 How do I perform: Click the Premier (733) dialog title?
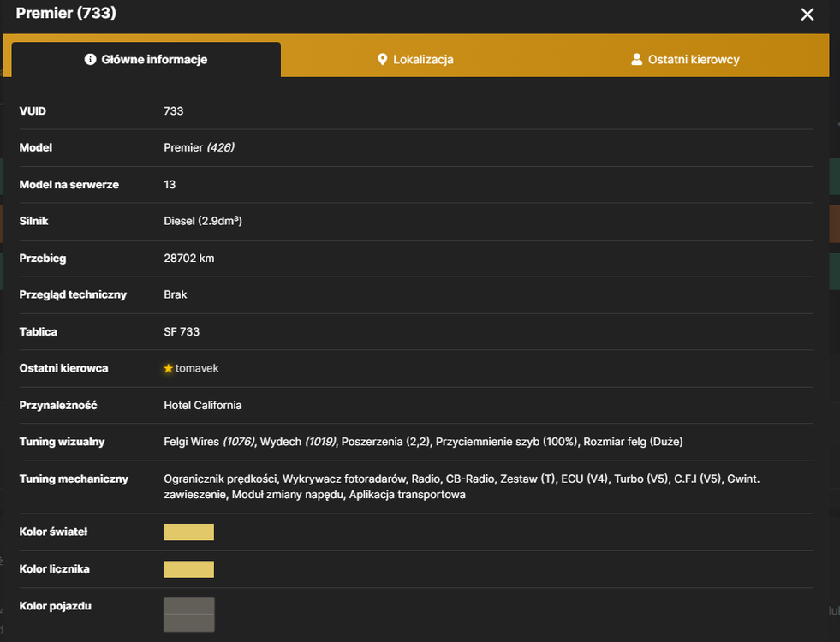tap(66, 13)
